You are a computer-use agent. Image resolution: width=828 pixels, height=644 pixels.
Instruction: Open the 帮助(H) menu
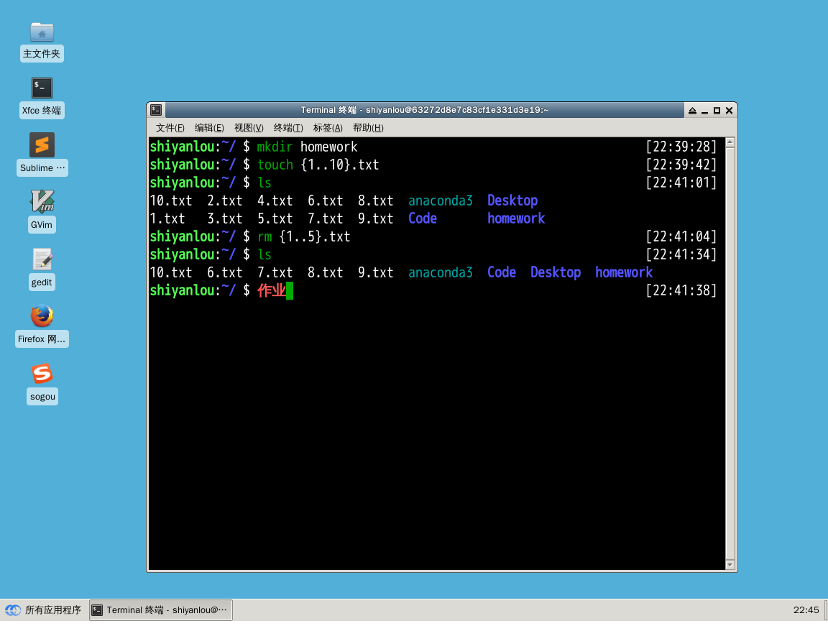pos(367,127)
